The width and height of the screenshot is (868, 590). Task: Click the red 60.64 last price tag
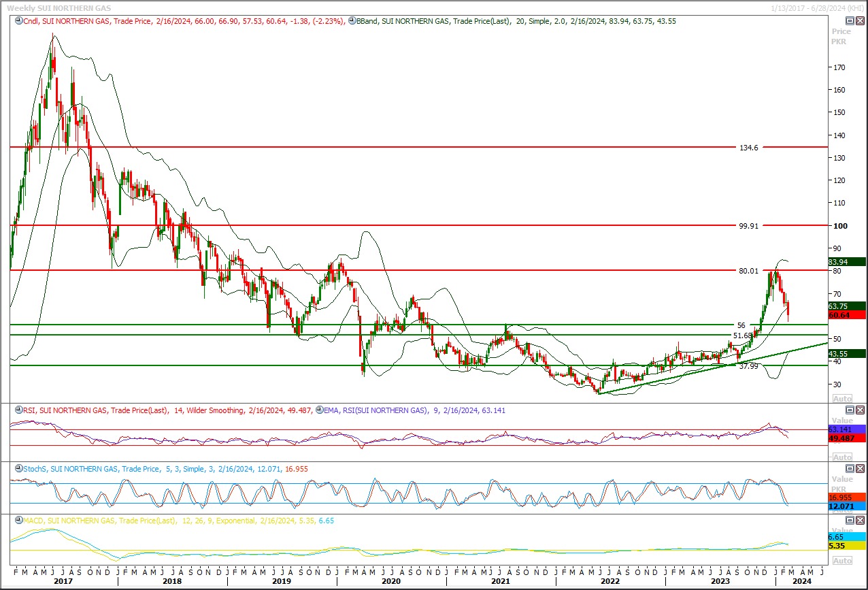[846, 315]
